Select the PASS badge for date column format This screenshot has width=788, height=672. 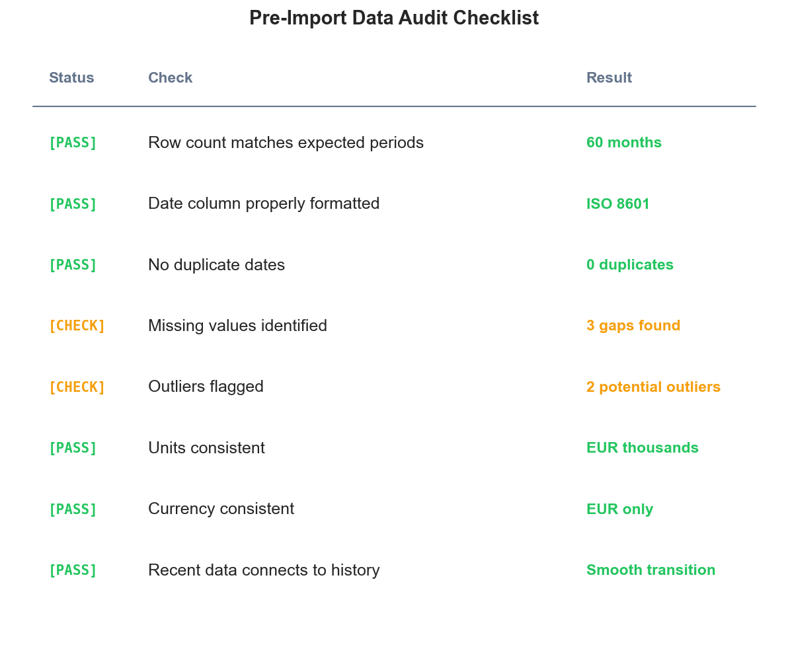[73, 204]
